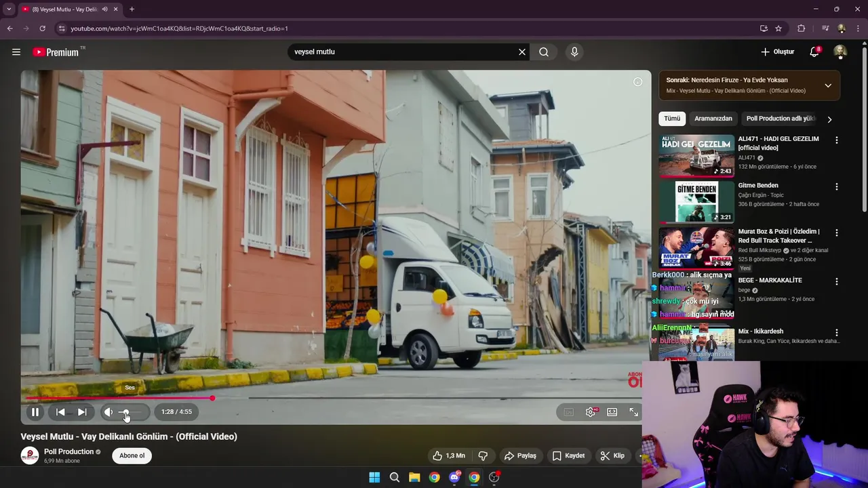Click the video title Vay Delikanlı Gönlüm
Viewport: 868px width, 488px height.
point(129,436)
